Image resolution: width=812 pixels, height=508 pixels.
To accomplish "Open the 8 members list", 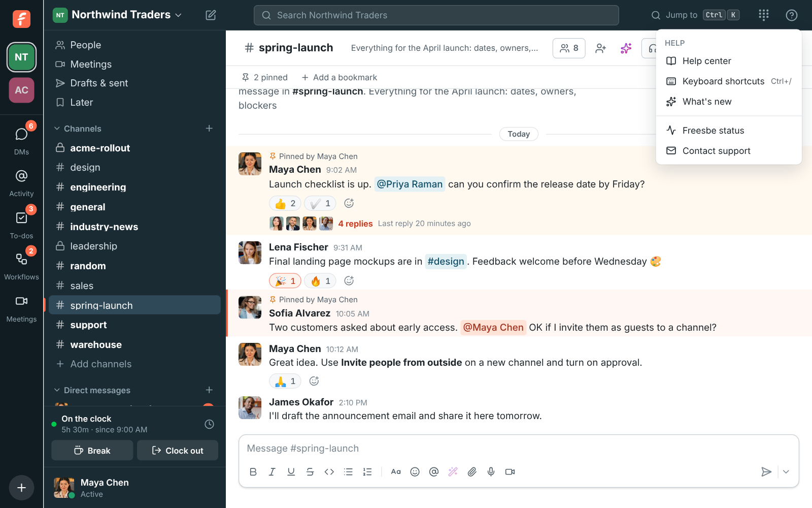I will (x=569, y=48).
